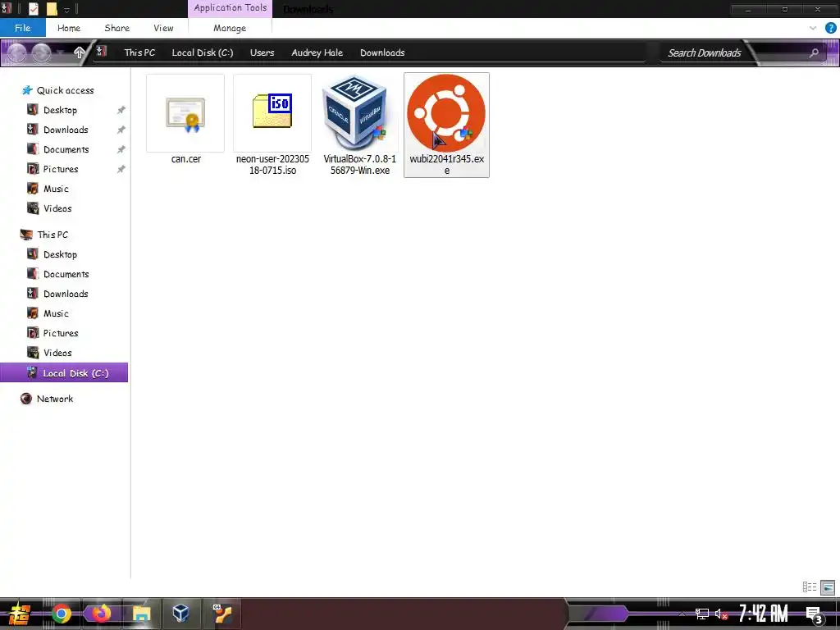The width and height of the screenshot is (840, 630).
Task: Open the notification center icon
Action: [814, 614]
